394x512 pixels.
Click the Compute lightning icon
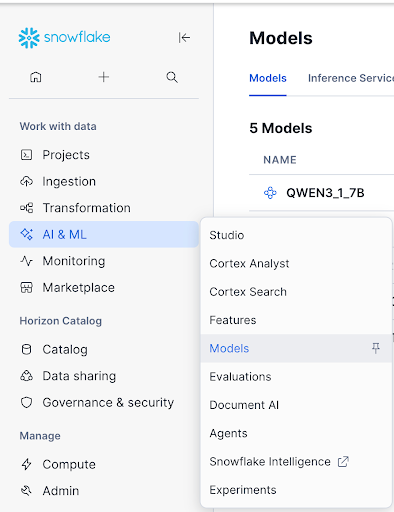[27, 464]
